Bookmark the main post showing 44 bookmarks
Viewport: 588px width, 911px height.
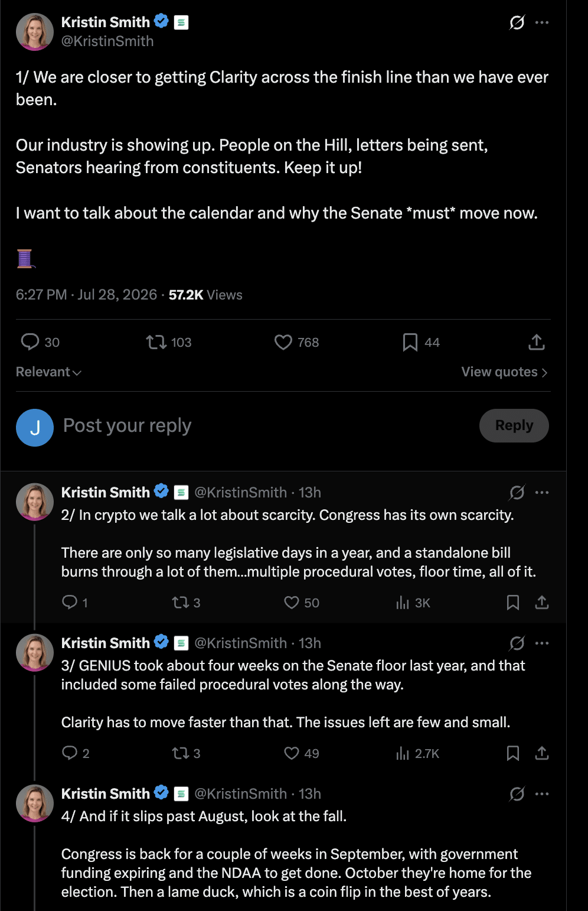click(410, 342)
